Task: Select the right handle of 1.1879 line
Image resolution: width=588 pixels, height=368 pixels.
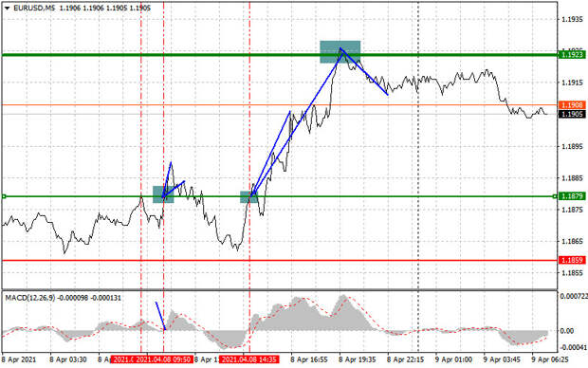Action: (555, 196)
